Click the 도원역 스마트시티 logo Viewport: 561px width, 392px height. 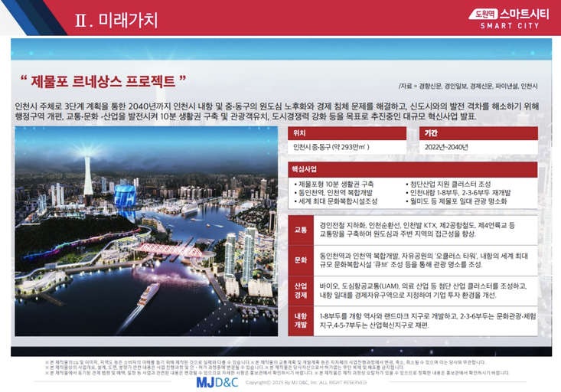point(508,19)
